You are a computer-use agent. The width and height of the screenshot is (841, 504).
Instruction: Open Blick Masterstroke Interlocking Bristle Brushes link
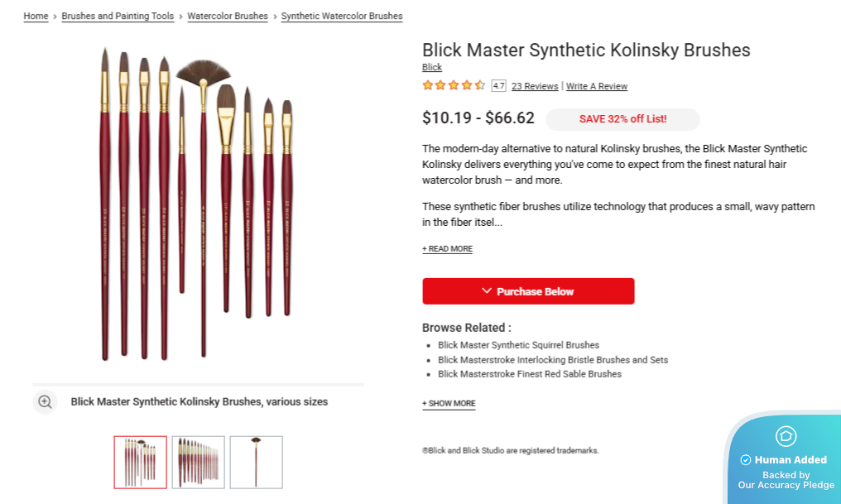553,360
